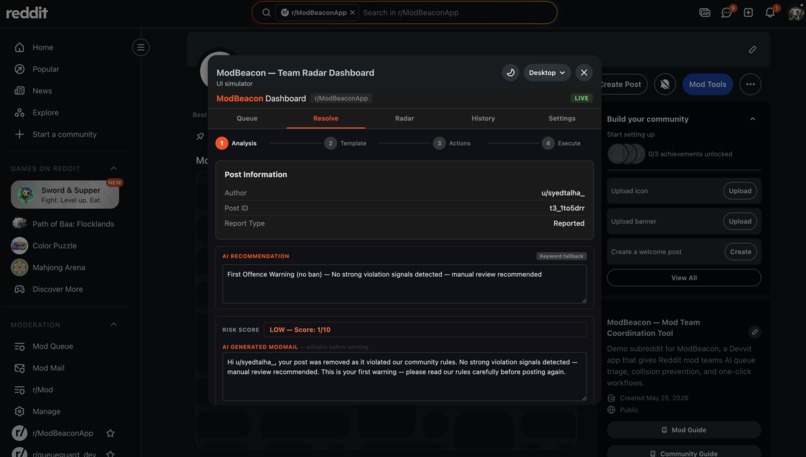Collapse the Moderation section
This screenshot has width=806, height=457.
tap(114, 324)
